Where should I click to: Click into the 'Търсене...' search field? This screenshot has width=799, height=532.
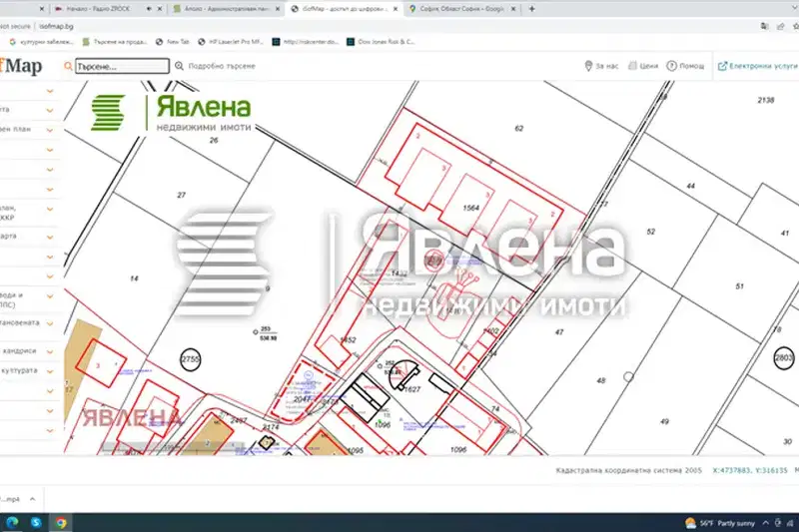pos(122,66)
